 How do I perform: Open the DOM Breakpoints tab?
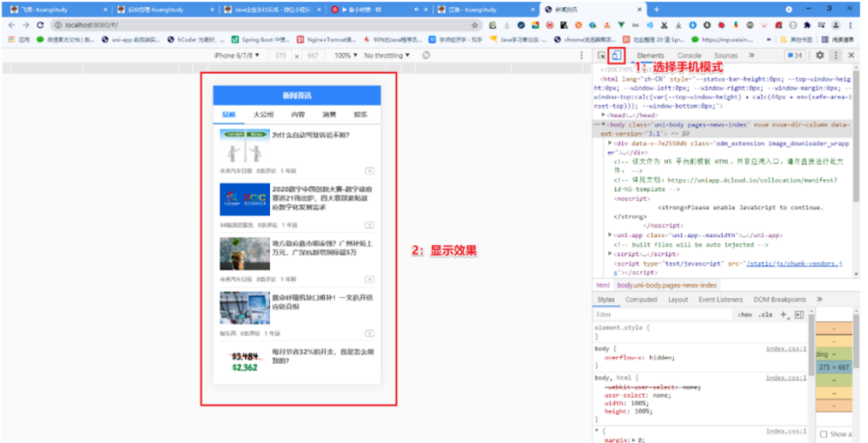[x=779, y=300]
